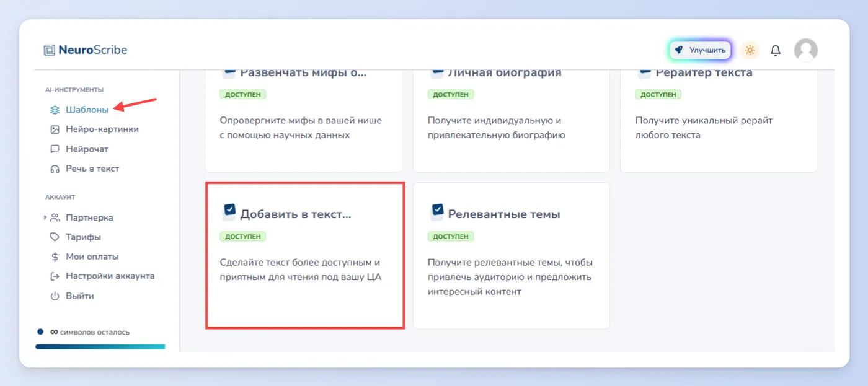Click the Развенчать мифы card icon
The height and width of the screenshot is (386, 868).
229,73
